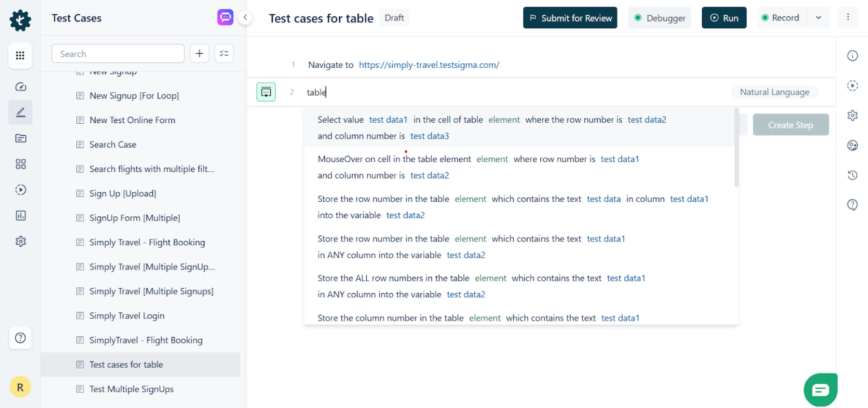Open the Natural Language mode selector
Image resolution: width=868 pixels, height=408 pixels.
point(775,92)
